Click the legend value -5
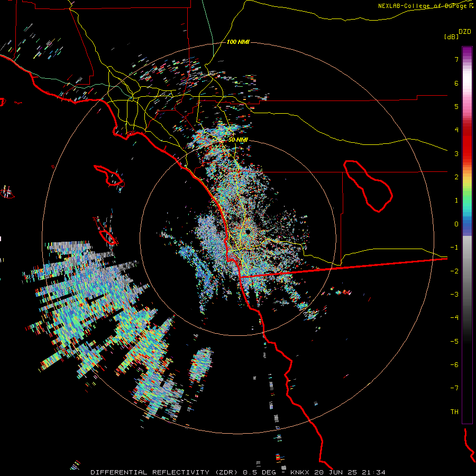Screen dimensions: 476x476 click(454, 342)
